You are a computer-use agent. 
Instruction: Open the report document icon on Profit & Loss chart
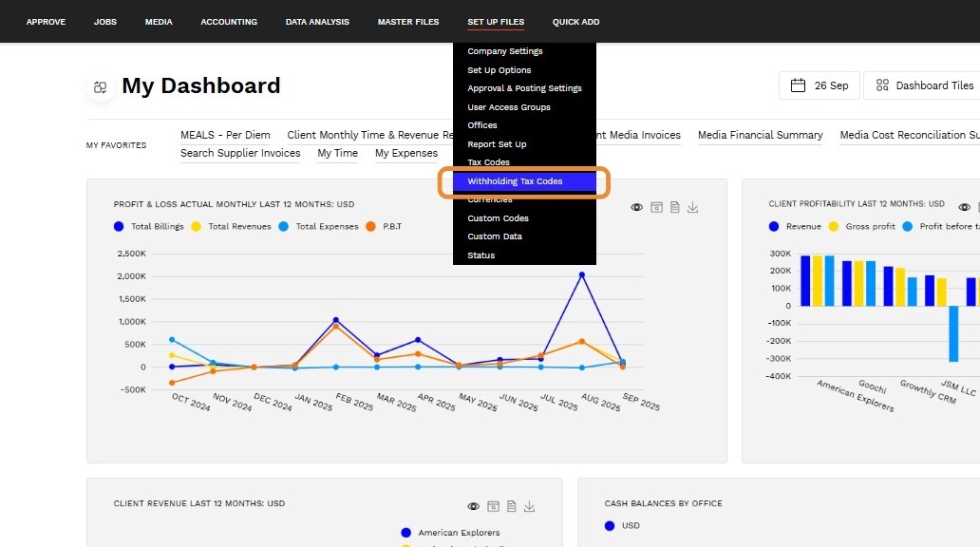pos(675,207)
